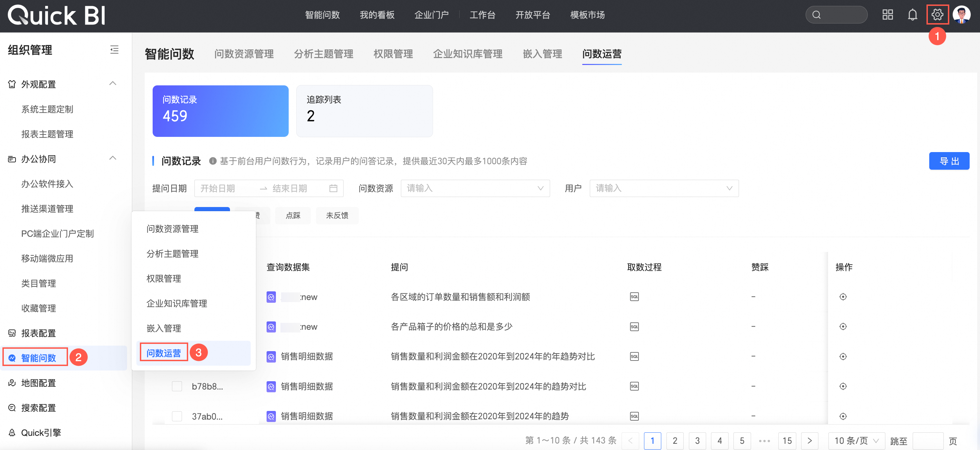Image resolution: width=980 pixels, height=450 pixels.
Task: Collapse the 办公协同 section
Action: click(x=113, y=158)
